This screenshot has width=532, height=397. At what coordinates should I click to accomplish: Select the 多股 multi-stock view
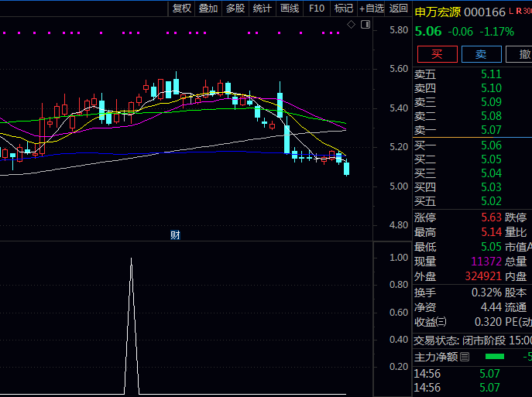(x=235, y=9)
